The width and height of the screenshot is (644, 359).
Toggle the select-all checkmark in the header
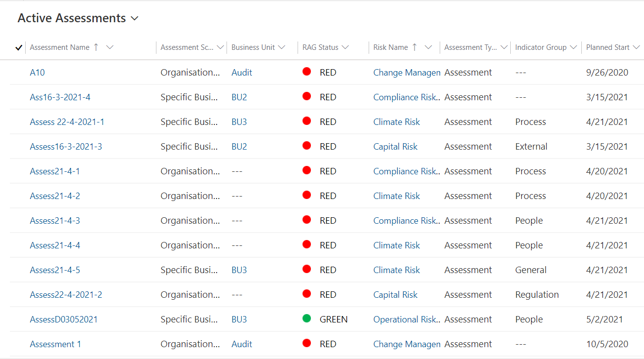[19, 47]
